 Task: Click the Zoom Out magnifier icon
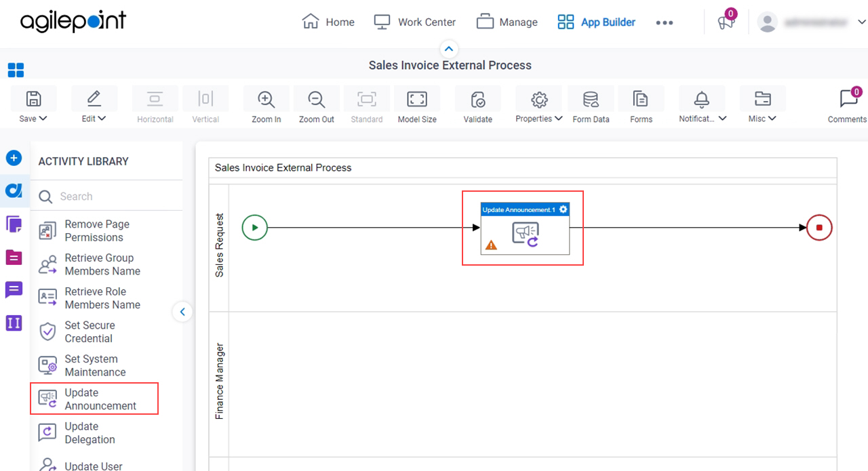point(317,99)
